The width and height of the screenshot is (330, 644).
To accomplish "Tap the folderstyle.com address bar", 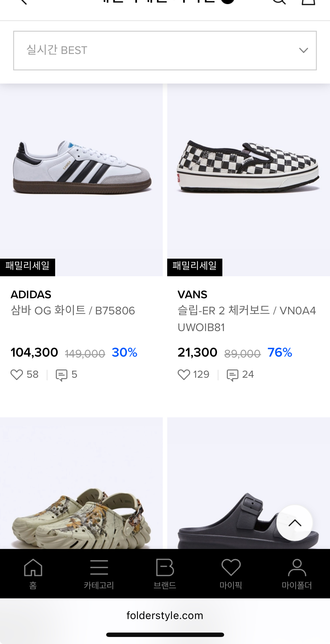I will pyautogui.click(x=165, y=615).
